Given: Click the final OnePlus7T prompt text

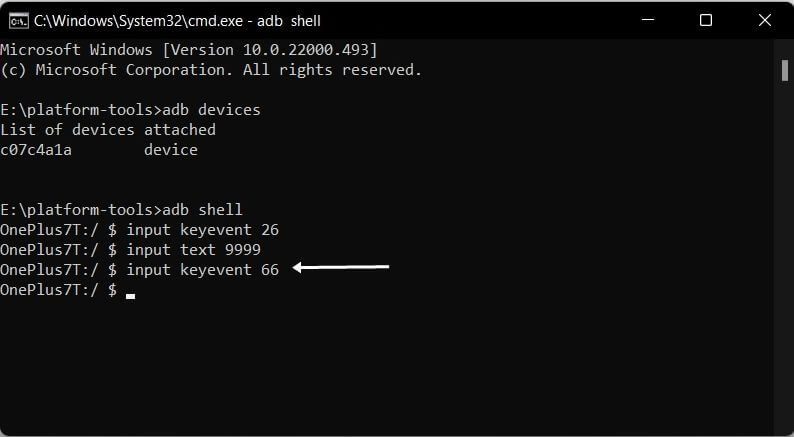Looking at the screenshot, I should pyautogui.click(x=58, y=289).
